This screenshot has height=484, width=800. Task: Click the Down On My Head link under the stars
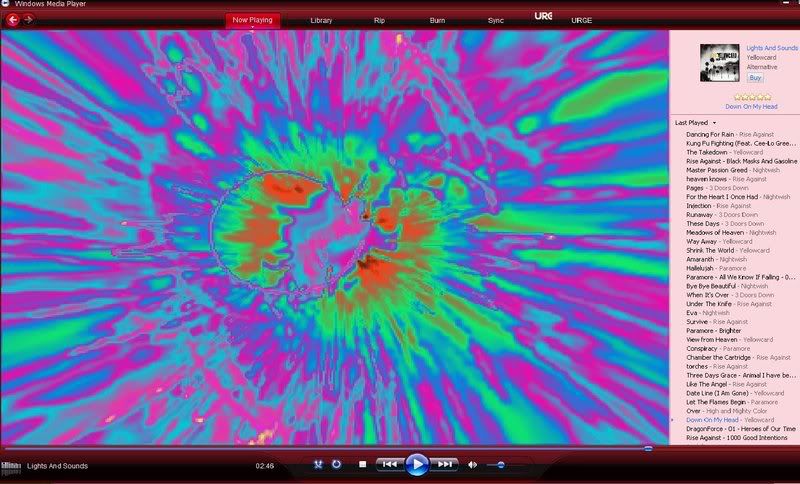[x=752, y=107]
